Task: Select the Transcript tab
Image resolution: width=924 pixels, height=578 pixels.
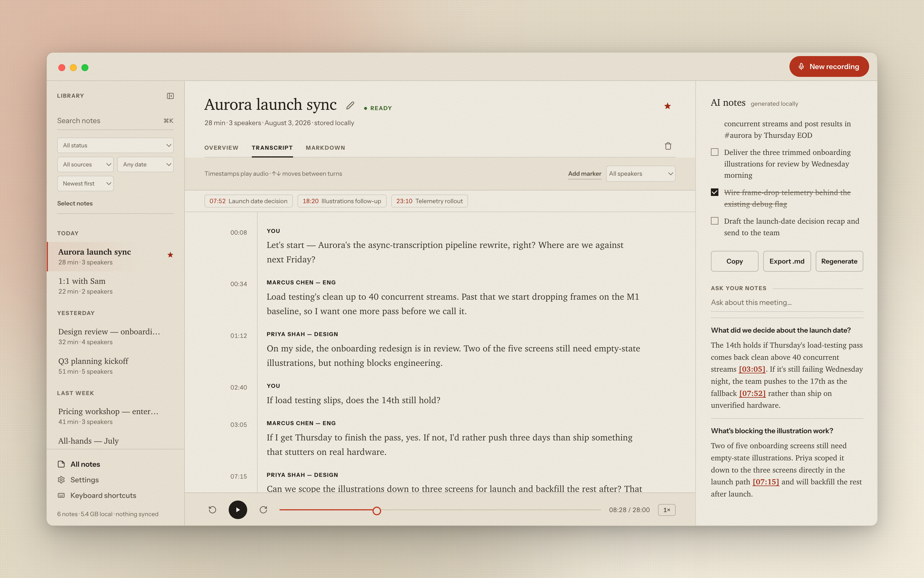Action: pyautogui.click(x=272, y=148)
